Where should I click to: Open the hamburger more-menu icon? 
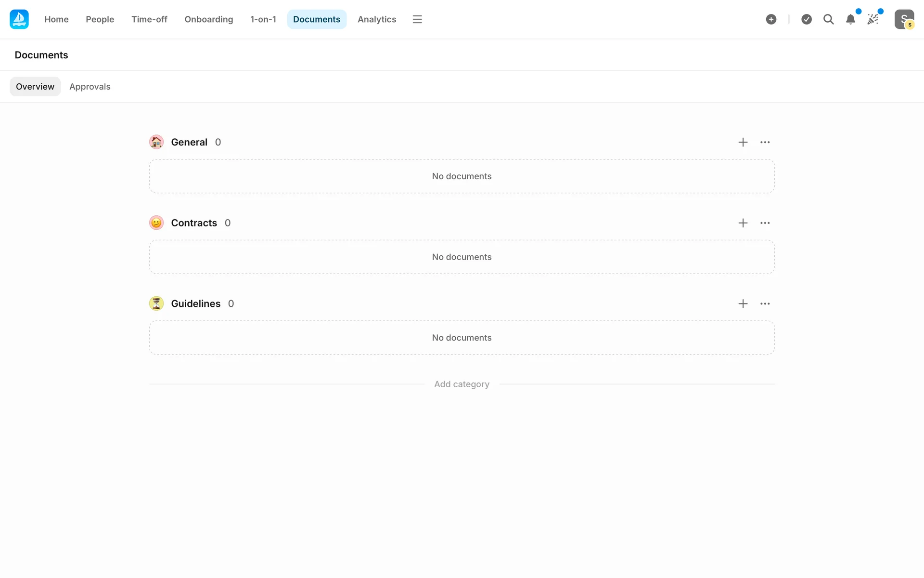pyautogui.click(x=417, y=19)
